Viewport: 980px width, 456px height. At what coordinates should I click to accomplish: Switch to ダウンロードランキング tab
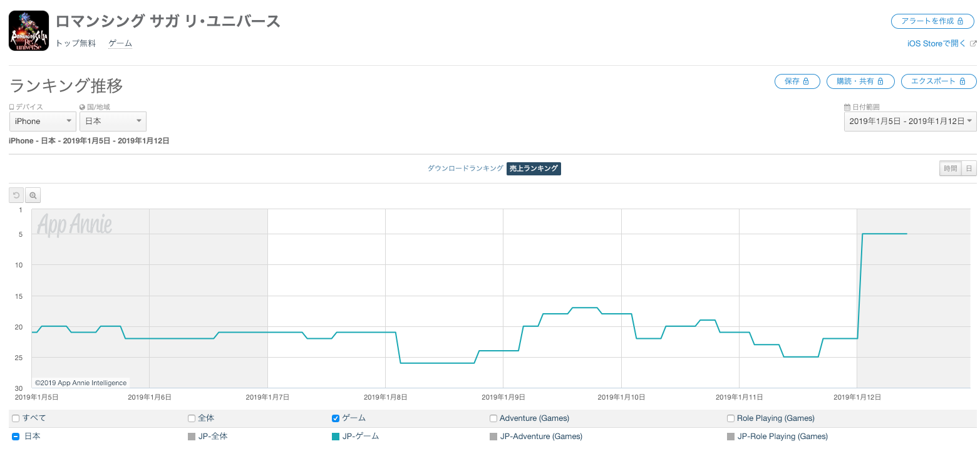[465, 168]
